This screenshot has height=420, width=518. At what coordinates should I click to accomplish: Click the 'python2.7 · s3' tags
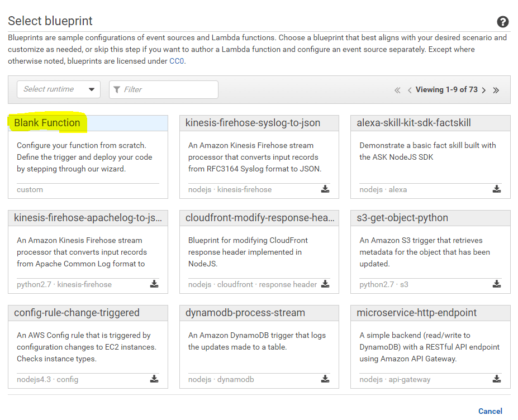pyautogui.click(x=384, y=285)
